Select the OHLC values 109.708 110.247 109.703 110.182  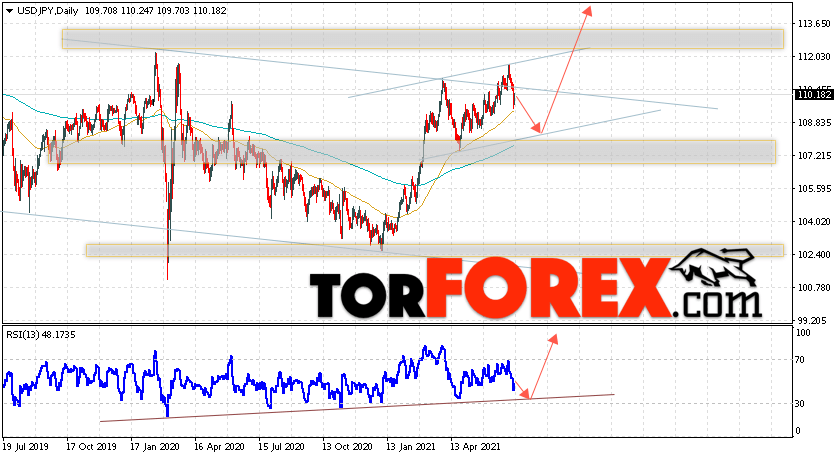(x=156, y=11)
